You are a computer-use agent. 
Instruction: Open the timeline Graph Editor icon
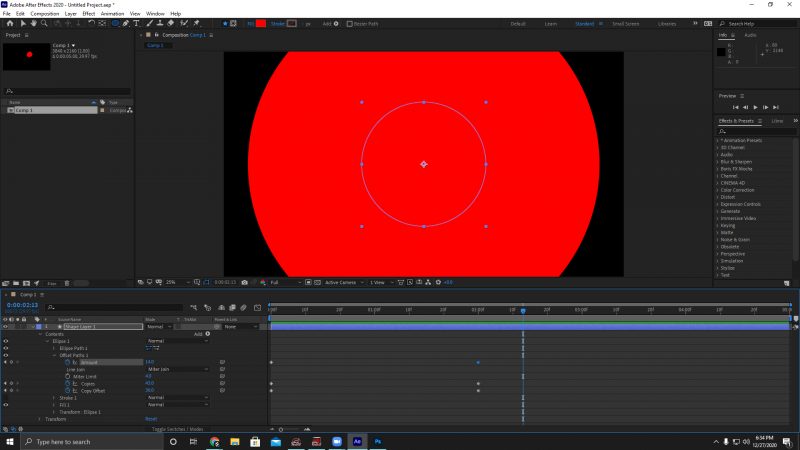(258, 308)
